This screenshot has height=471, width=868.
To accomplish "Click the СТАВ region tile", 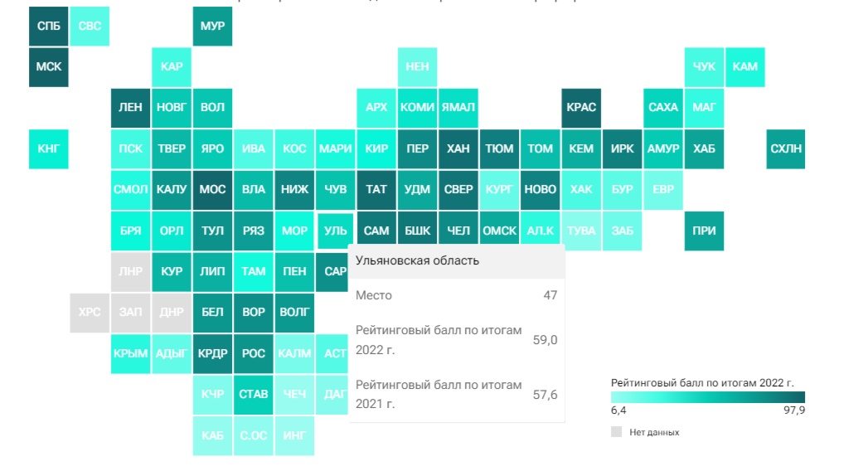I will 254,394.
